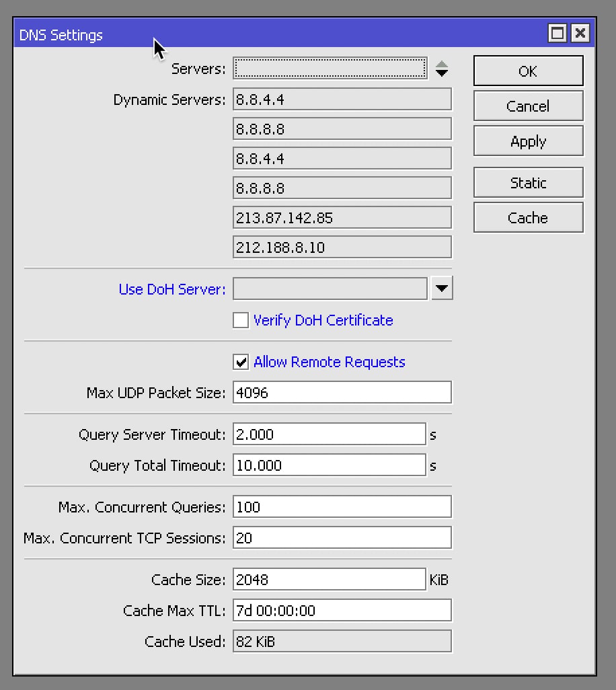Click the Query Server Timeout field
This screenshot has height=690, width=616.
[x=329, y=434]
